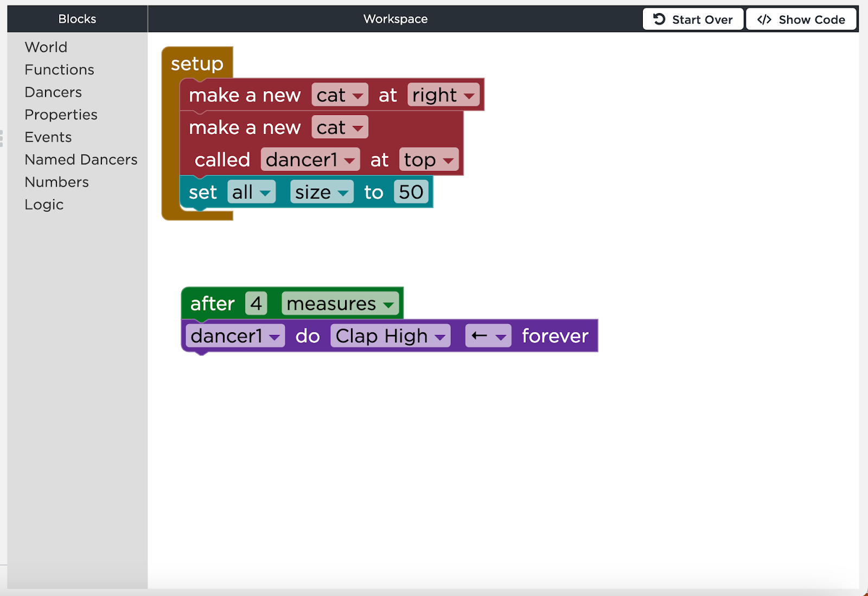This screenshot has width=868, height=596.
Task: Open the Clap High move dropdown
Action: tap(390, 336)
